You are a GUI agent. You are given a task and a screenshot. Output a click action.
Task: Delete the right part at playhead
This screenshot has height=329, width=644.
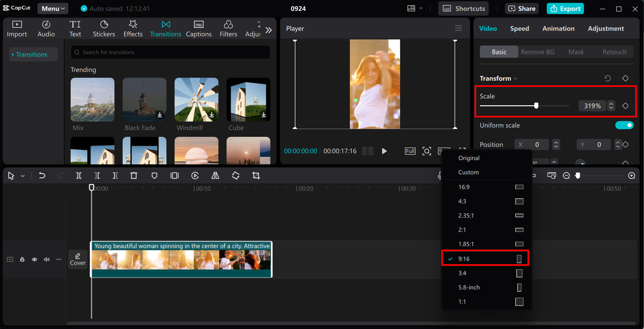[x=115, y=176]
